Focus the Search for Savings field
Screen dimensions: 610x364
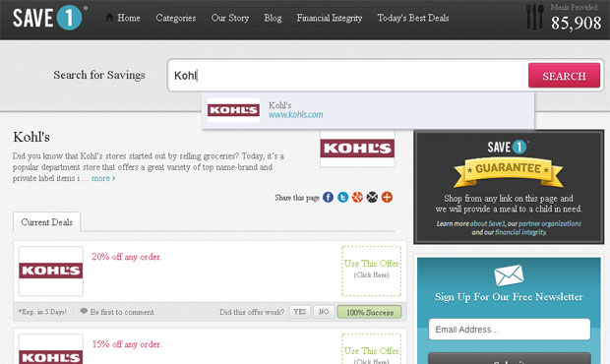(347, 76)
